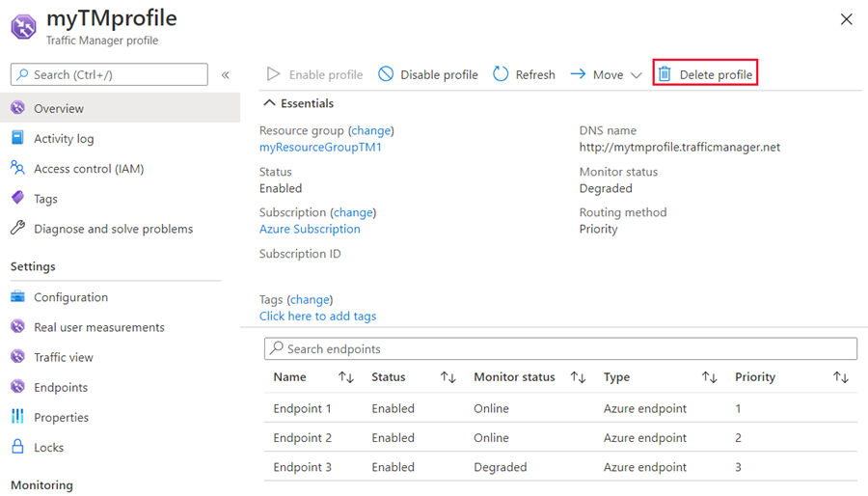
Task: Click the Endpoints sidebar icon
Action: [x=17, y=386]
